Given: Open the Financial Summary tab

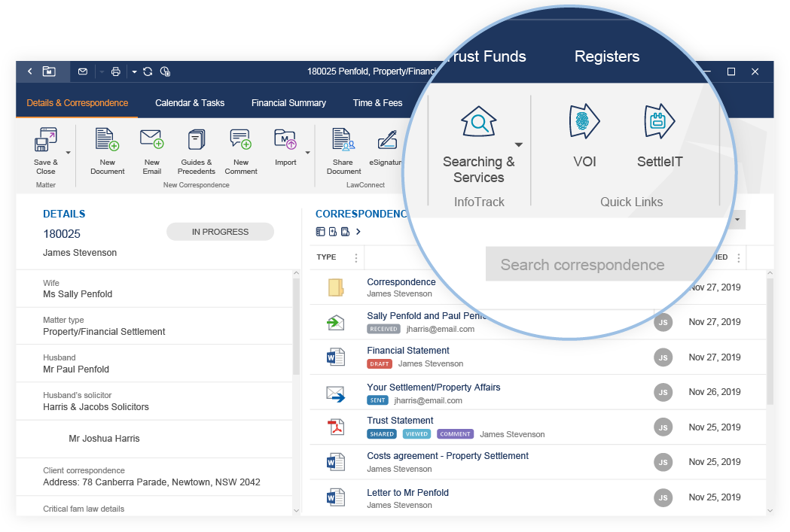Looking at the screenshot, I should click(288, 102).
